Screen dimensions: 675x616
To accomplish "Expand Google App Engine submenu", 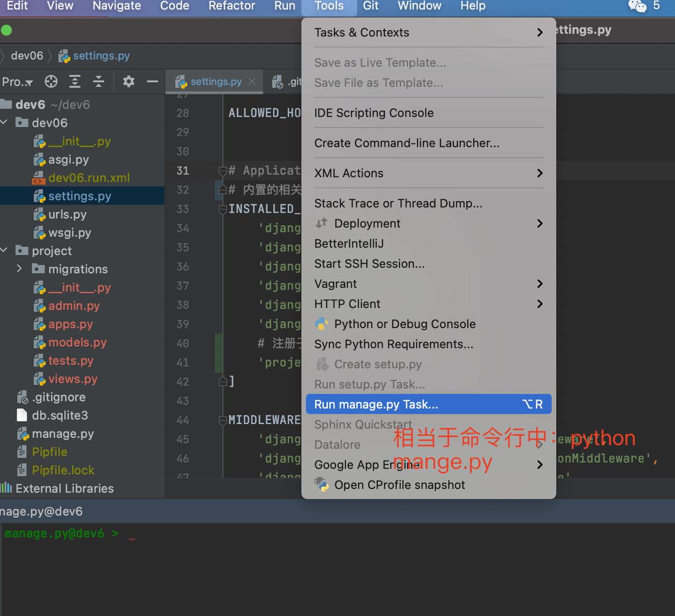I will tap(540, 465).
